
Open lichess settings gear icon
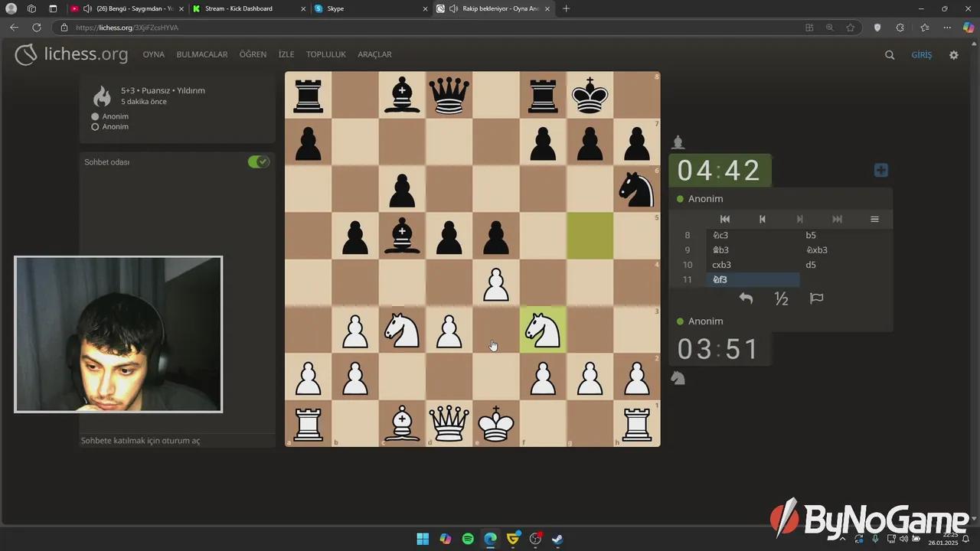tap(953, 55)
